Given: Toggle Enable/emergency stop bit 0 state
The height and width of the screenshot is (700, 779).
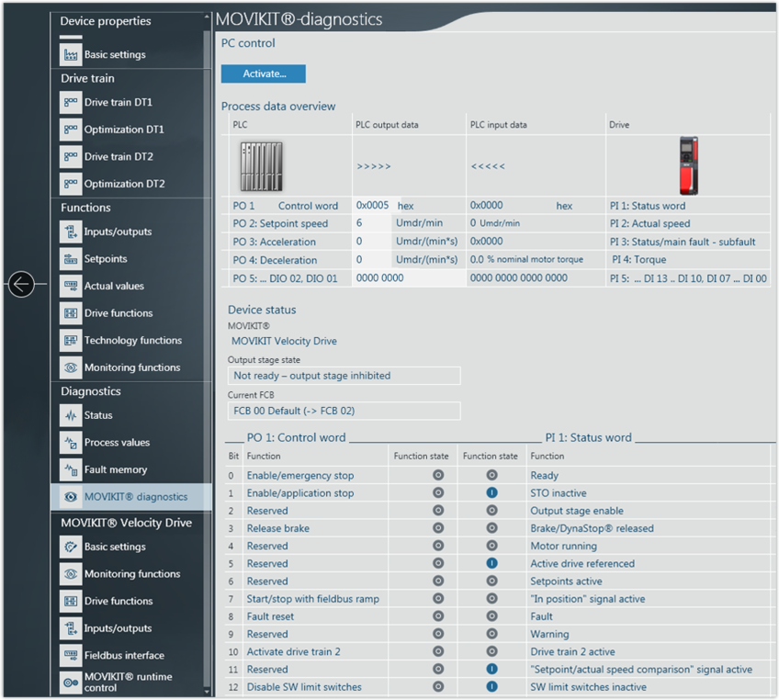Looking at the screenshot, I should click(x=437, y=476).
